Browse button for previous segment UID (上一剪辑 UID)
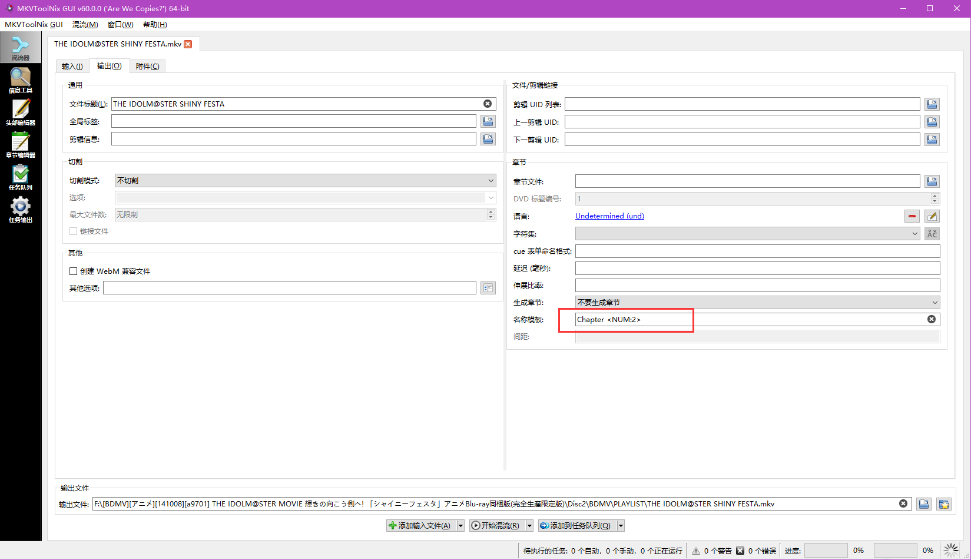Screen dimensions: 971x560 932,122
